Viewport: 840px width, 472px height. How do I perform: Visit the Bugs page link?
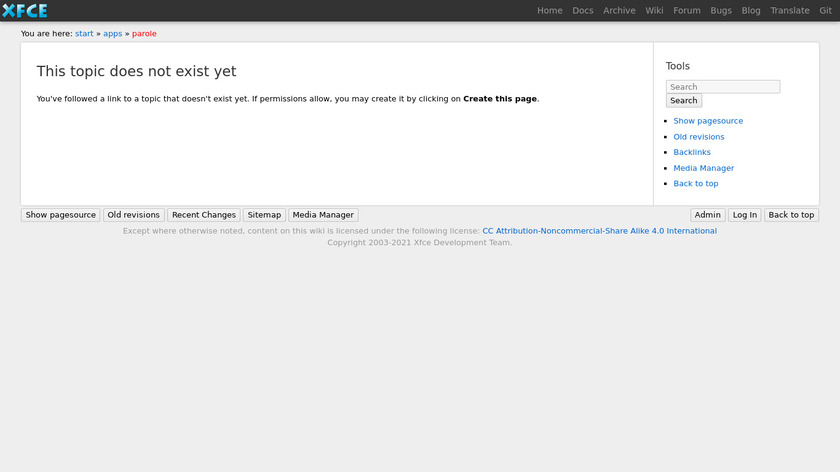click(721, 11)
